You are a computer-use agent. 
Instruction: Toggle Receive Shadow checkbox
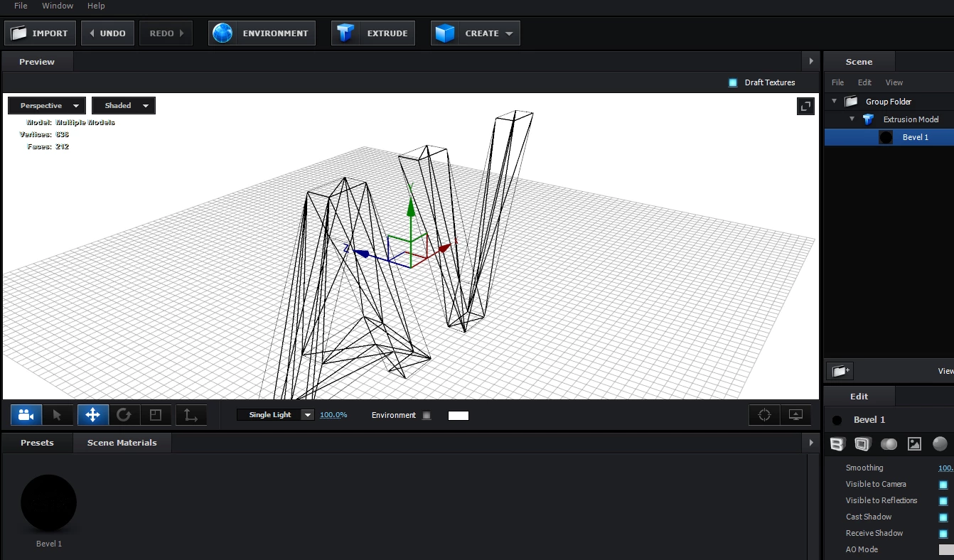943,534
